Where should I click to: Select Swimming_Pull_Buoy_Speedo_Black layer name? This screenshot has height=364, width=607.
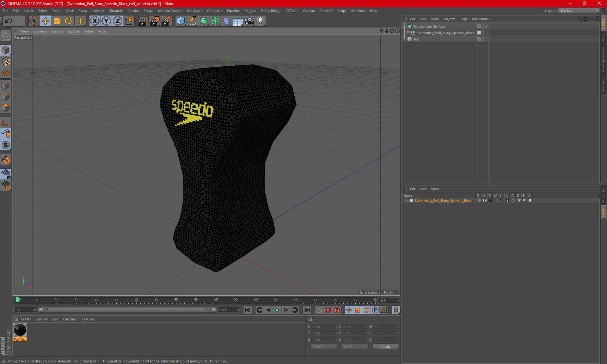pos(443,201)
